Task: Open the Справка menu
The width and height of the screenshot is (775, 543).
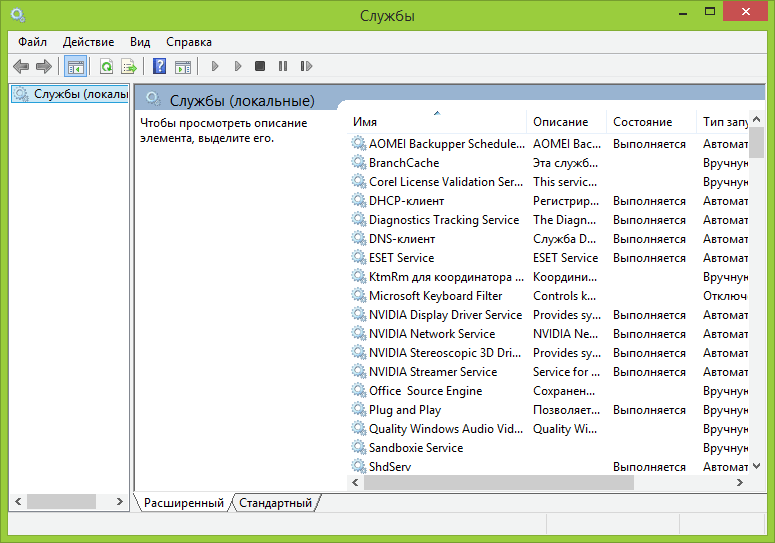Action: [x=188, y=42]
